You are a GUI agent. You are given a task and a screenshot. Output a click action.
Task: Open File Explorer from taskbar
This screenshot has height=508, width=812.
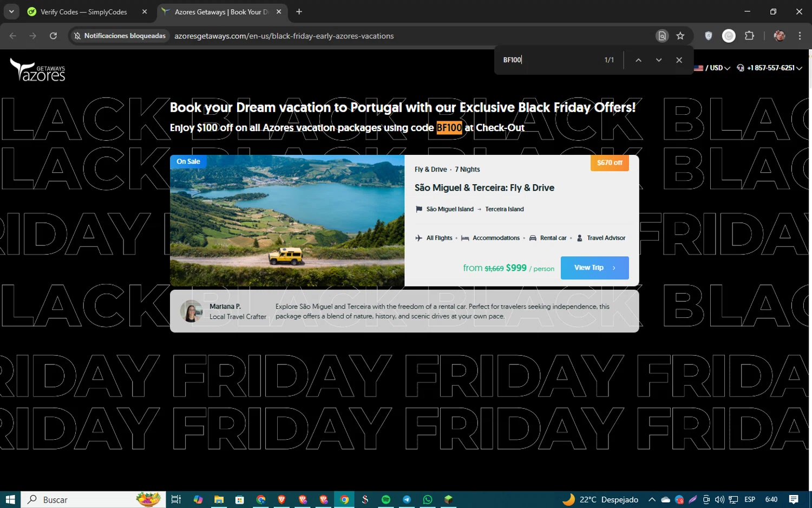(x=219, y=499)
